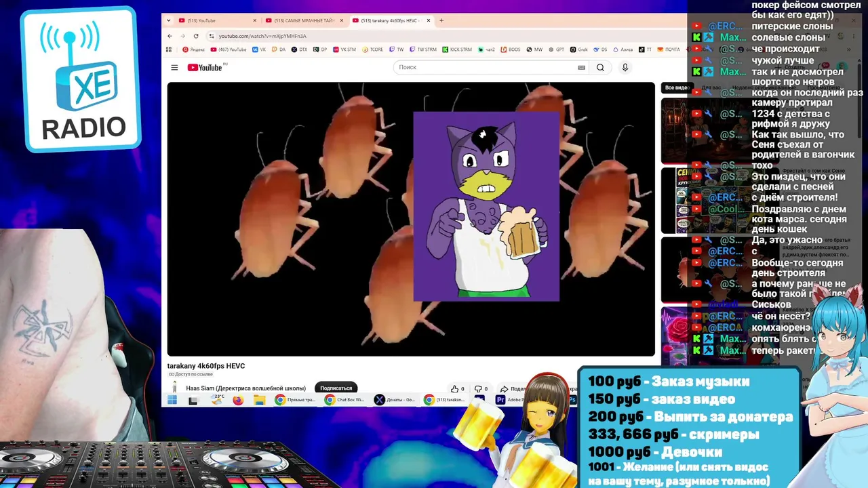Open the Grok bookmark

tap(580, 49)
